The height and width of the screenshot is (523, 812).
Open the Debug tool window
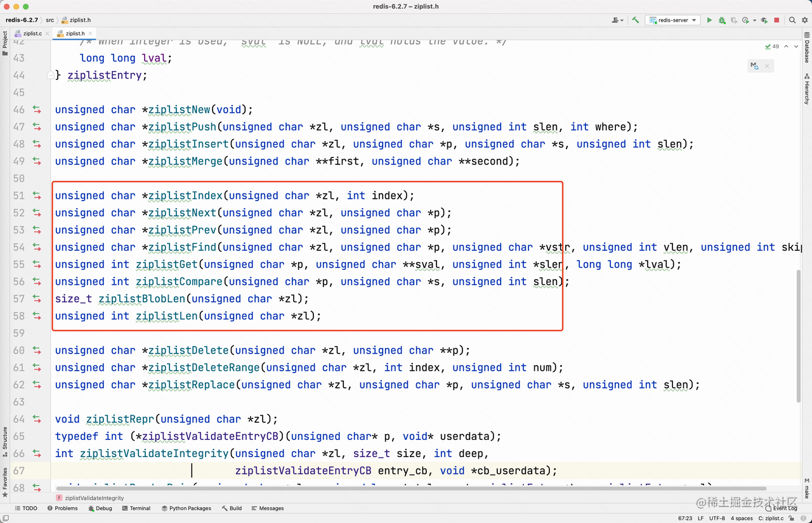pyautogui.click(x=100, y=508)
